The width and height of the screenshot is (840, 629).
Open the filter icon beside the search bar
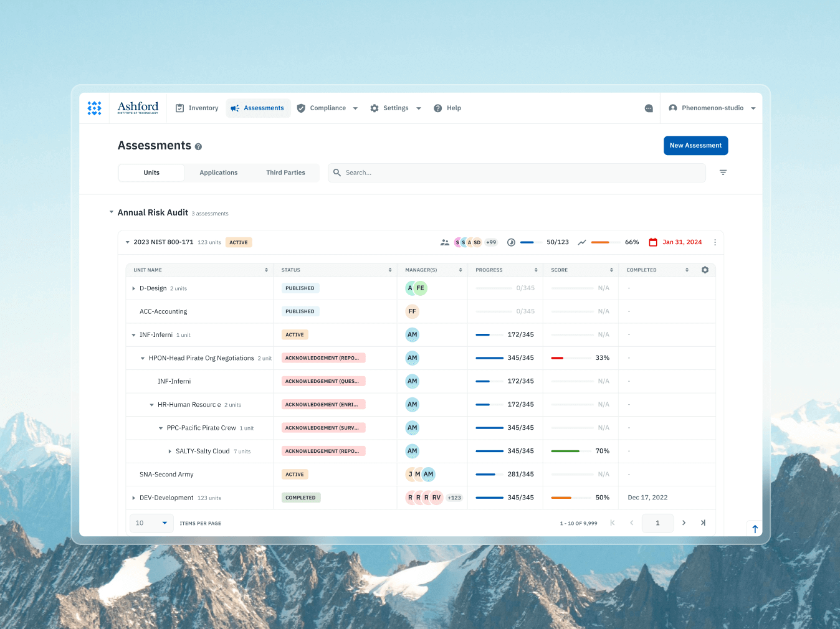722,173
